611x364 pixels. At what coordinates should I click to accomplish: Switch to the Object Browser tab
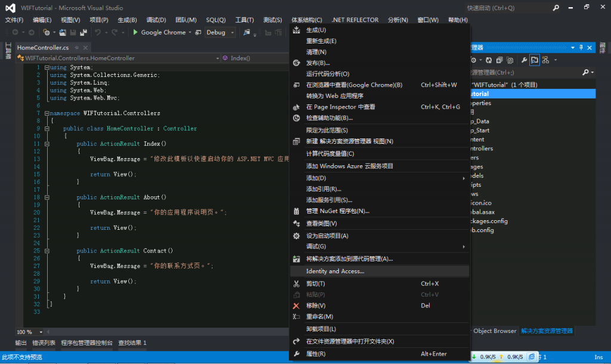click(495, 331)
